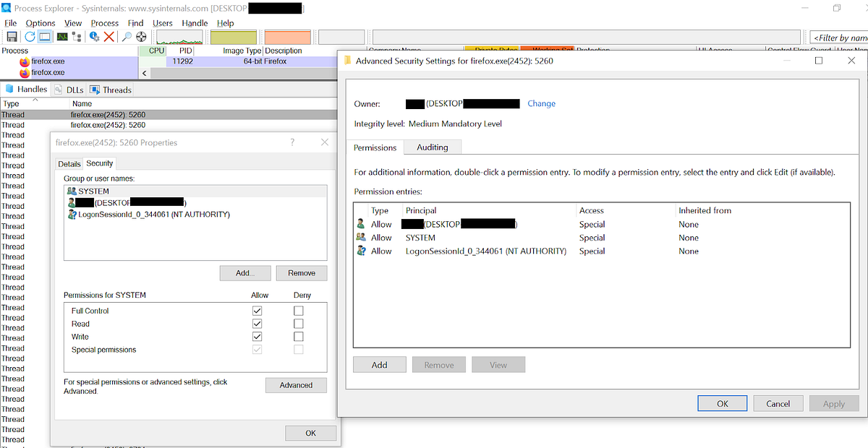Toggle the Read Allow checkbox
The width and height of the screenshot is (868, 448).
(257, 323)
